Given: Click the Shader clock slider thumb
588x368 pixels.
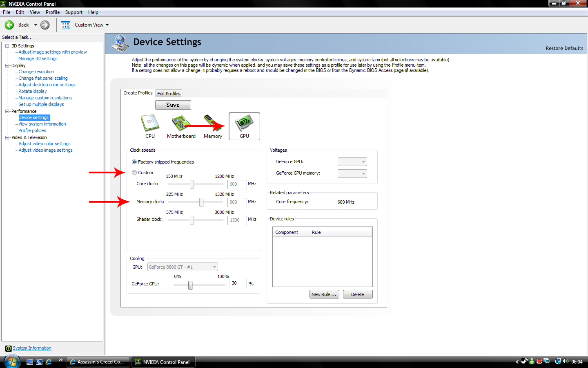Looking at the screenshot, I should [x=192, y=220].
